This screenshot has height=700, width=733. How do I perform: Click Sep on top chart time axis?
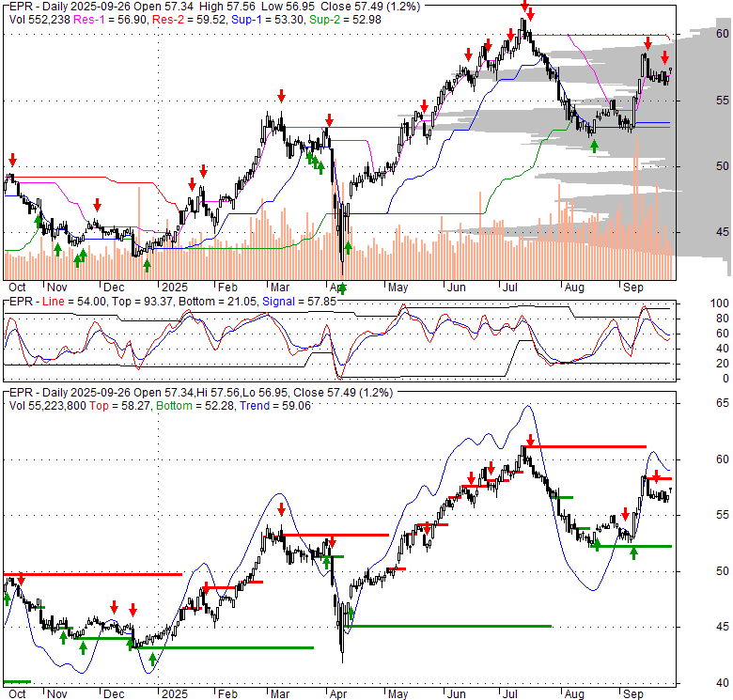pos(633,288)
